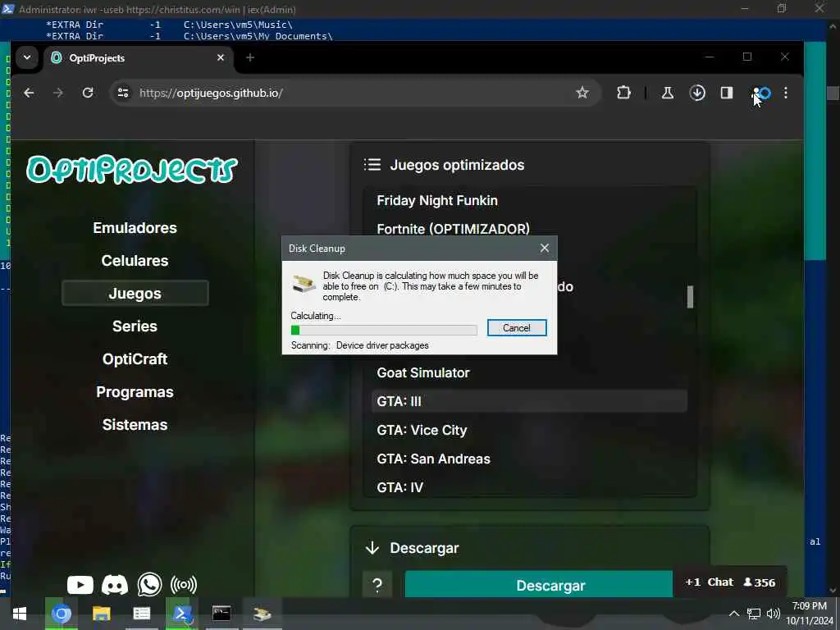Select the Juegos sidebar item

[135, 293]
